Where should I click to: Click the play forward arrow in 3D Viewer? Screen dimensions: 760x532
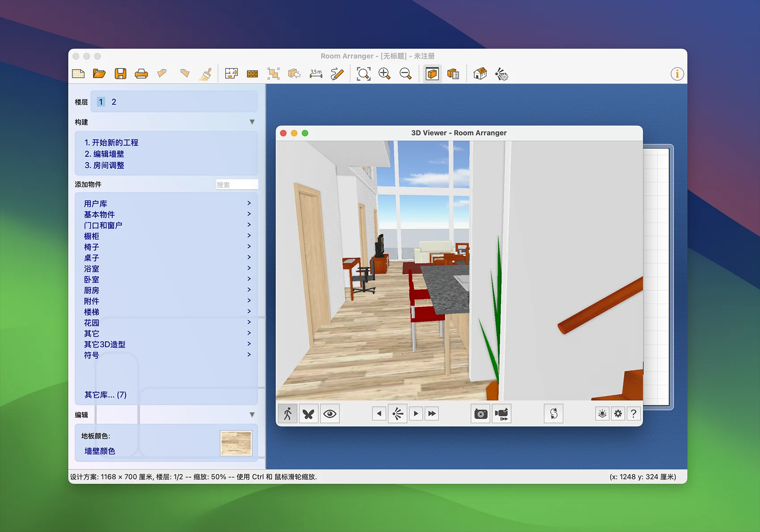tap(416, 414)
